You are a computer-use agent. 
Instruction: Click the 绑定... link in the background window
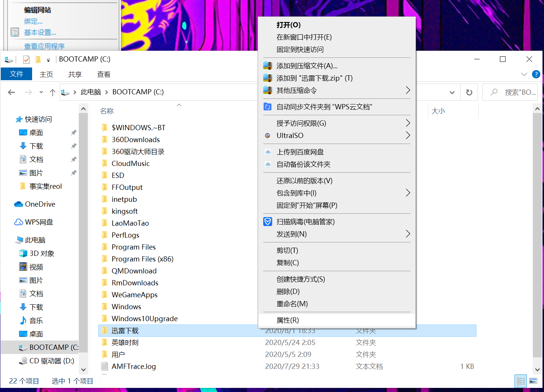pos(34,21)
